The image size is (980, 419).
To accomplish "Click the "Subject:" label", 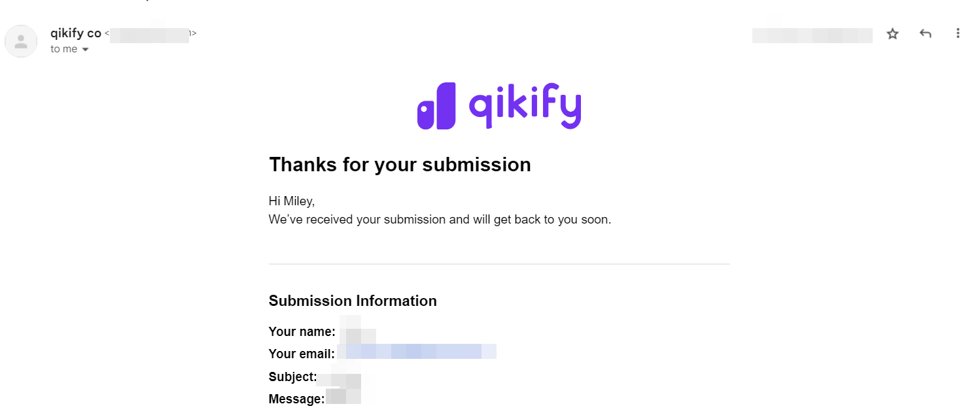I will (293, 377).
